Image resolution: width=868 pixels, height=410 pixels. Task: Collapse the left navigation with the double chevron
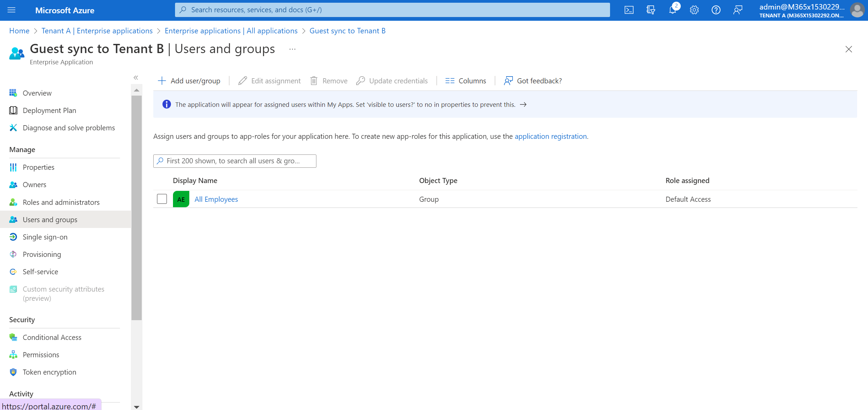point(136,78)
